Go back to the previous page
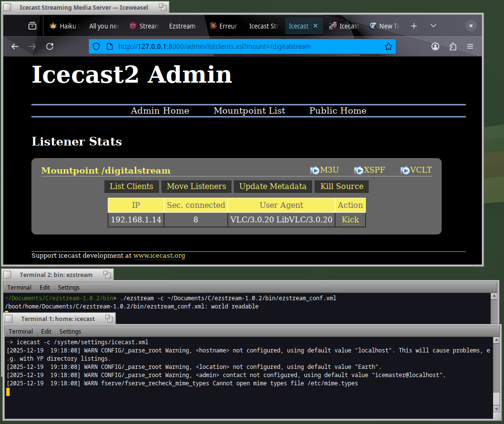 tap(15, 46)
